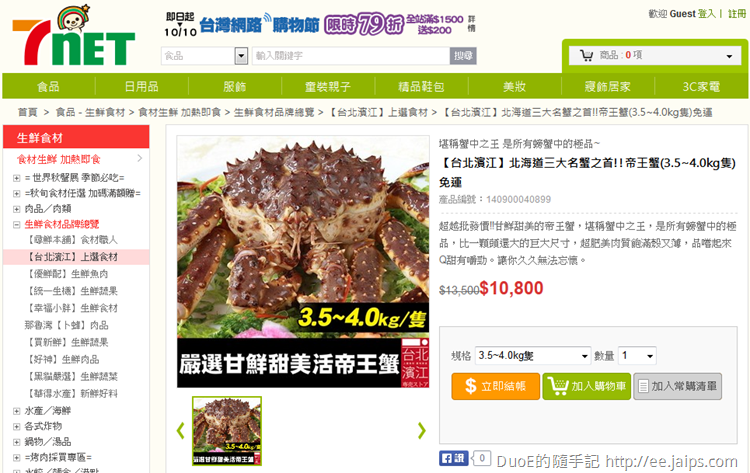The width and height of the screenshot is (750, 473).
Task: Click the 加入購物車 add to cart button
Action: 586,386
